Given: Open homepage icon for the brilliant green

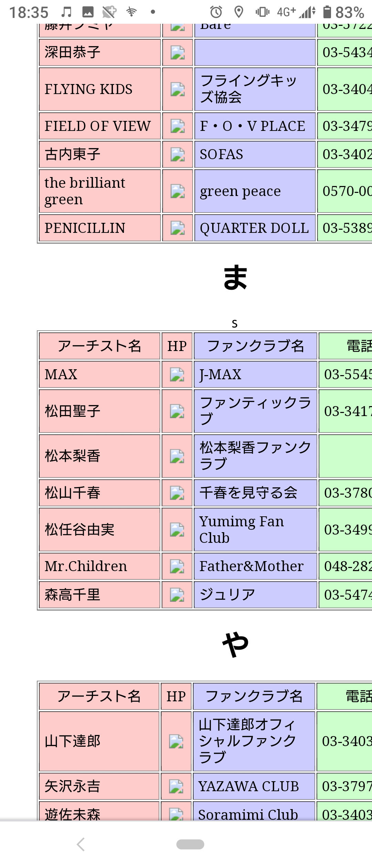Looking at the screenshot, I should click(178, 191).
